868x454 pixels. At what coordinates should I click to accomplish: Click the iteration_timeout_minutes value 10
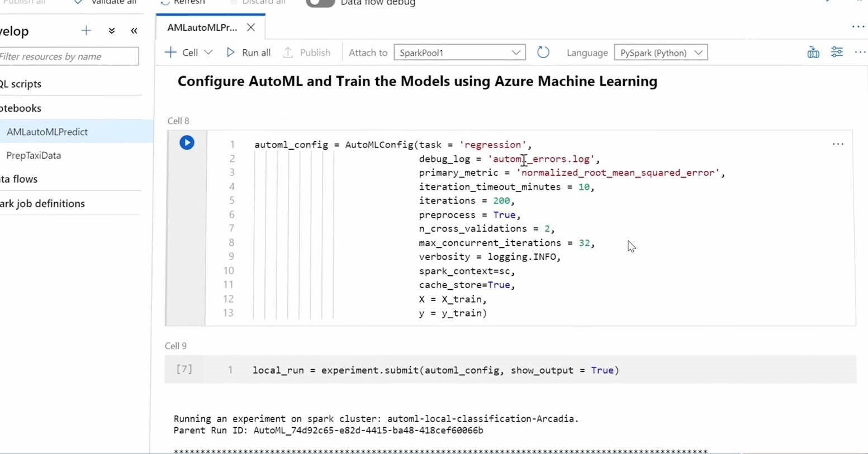tap(584, 187)
